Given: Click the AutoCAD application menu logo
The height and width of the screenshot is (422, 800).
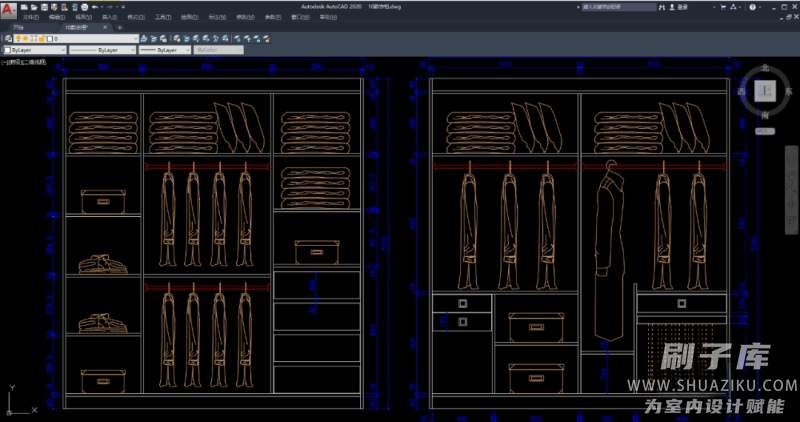Looking at the screenshot, I should tap(9, 11).
